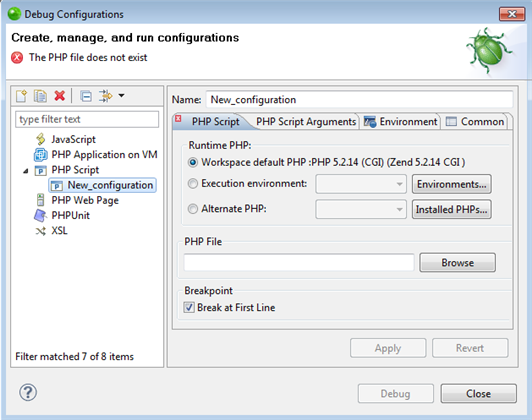The height and width of the screenshot is (420, 532).
Task: Select Alternate PHP radio button
Action: [193, 209]
